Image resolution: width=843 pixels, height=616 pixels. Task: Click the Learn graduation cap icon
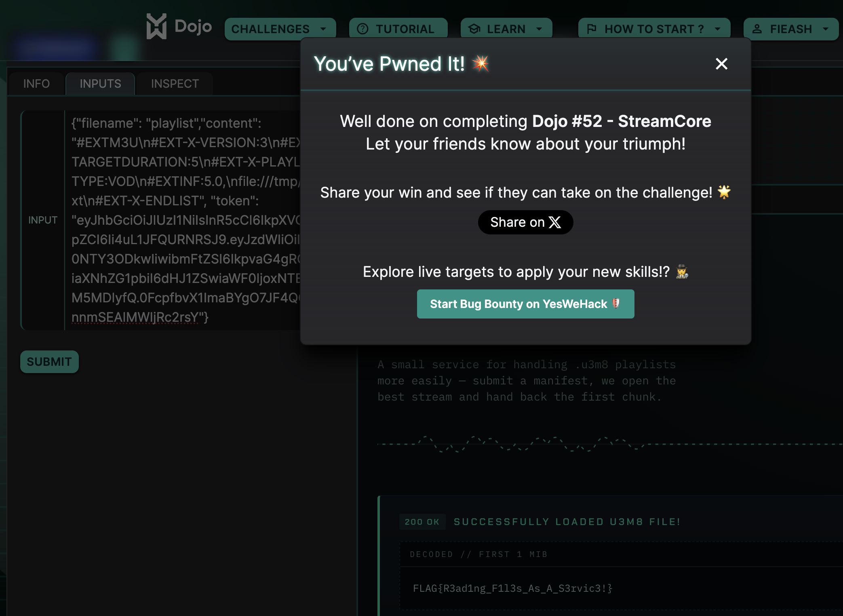click(474, 29)
